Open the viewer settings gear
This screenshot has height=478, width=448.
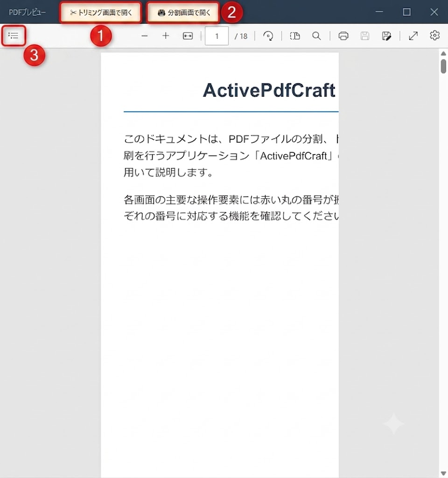(434, 35)
